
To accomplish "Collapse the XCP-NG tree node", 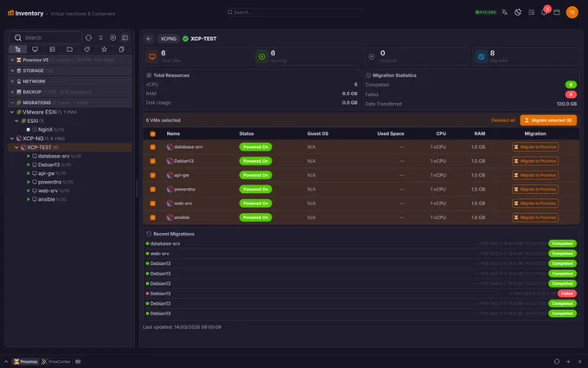I will tap(12, 139).
